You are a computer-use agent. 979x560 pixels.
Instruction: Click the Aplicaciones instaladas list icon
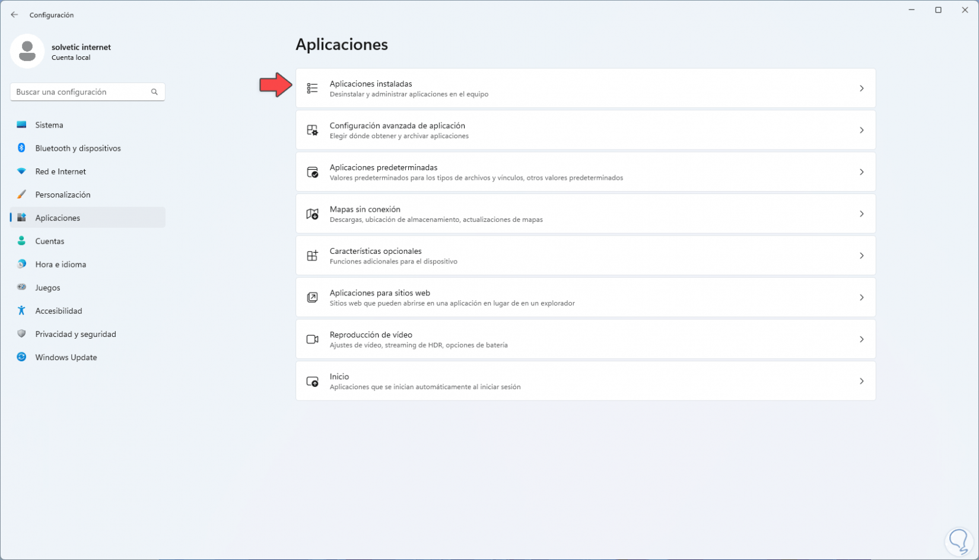pyautogui.click(x=312, y=88)
